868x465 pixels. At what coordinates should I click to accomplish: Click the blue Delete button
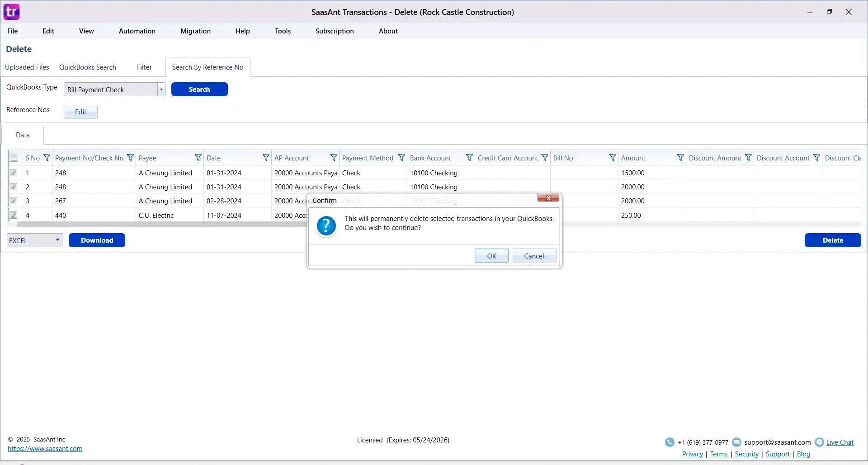[x=833, y=240]
